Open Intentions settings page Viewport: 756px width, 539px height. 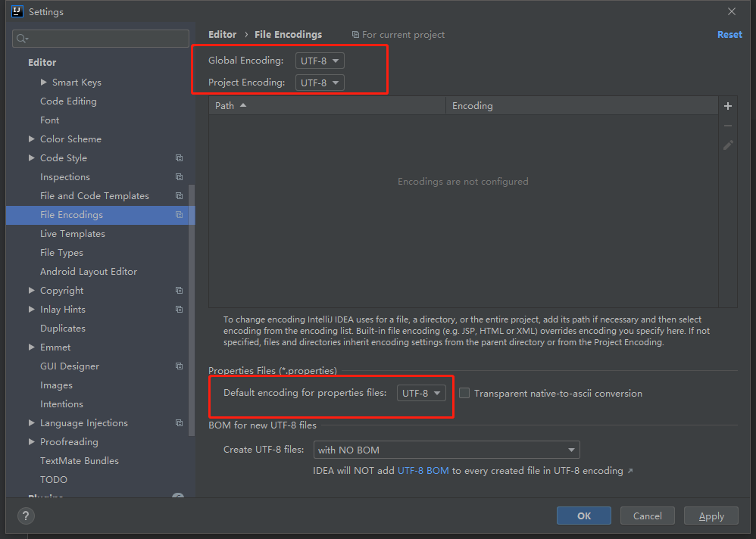(61, 403)
